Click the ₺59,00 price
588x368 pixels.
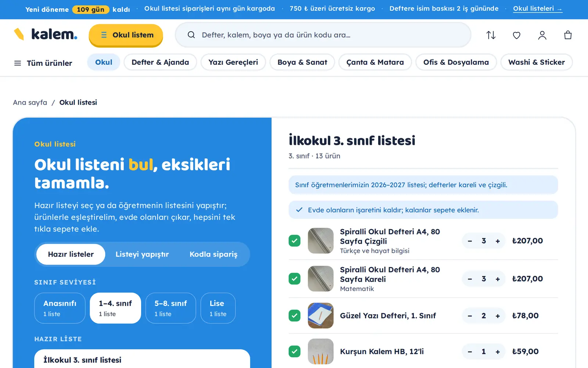pos(525,351)
